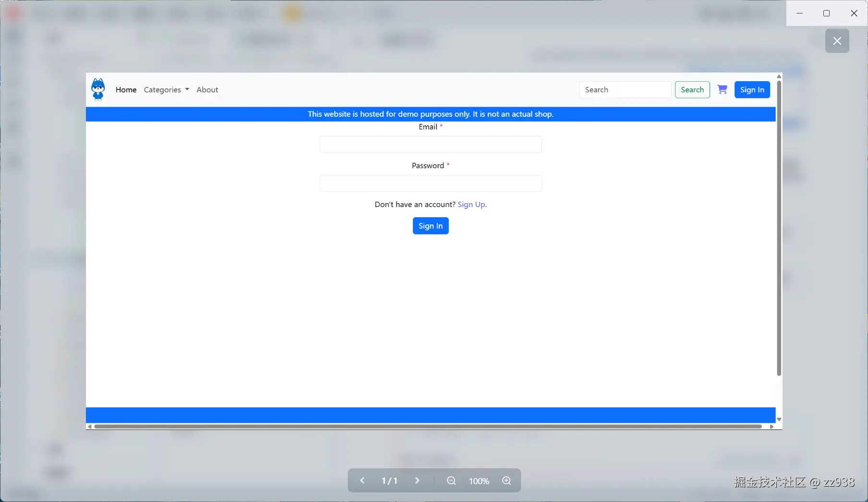The image size is (868, 502).
Task: Zoom out the previewed image
Action: (451, 480)
